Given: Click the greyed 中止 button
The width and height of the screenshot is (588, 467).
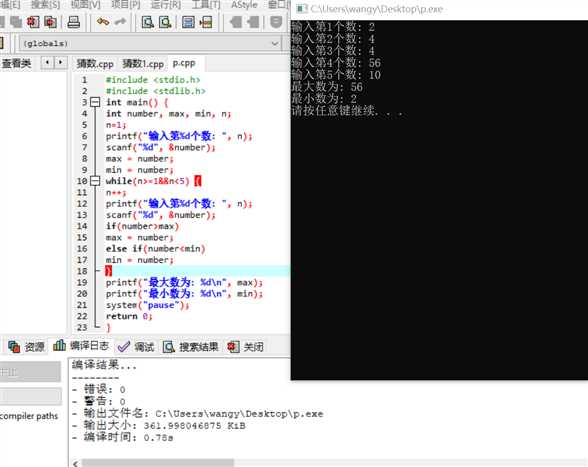Looking at the screenshot, I should [30, 372].
